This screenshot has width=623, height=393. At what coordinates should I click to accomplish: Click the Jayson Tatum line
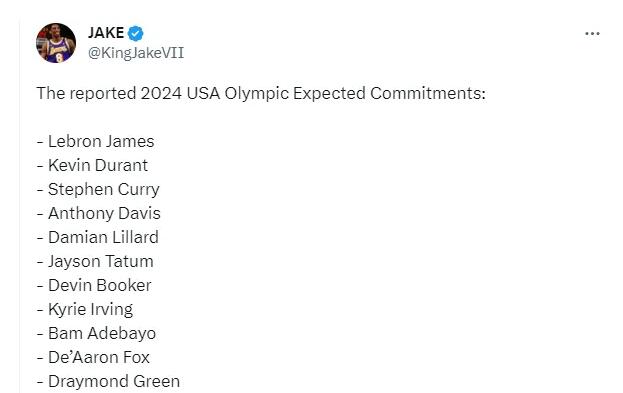click(x=95, y=261)
